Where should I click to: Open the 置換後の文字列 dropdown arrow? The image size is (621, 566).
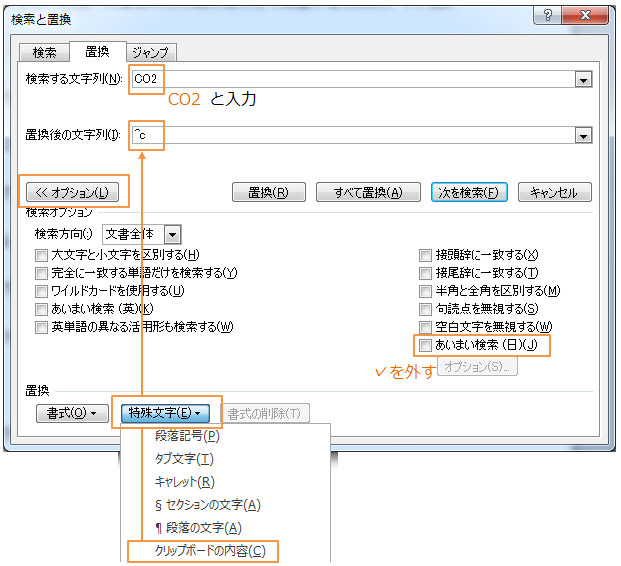583,135
